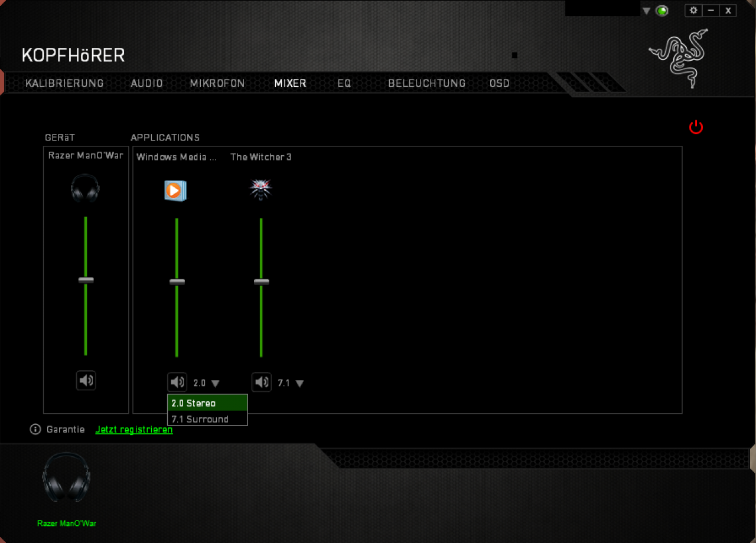The width and height of the screenshot is (756, 543).
Task: Minimize the Razer Synapse window
Action: (x=711, y=10)
